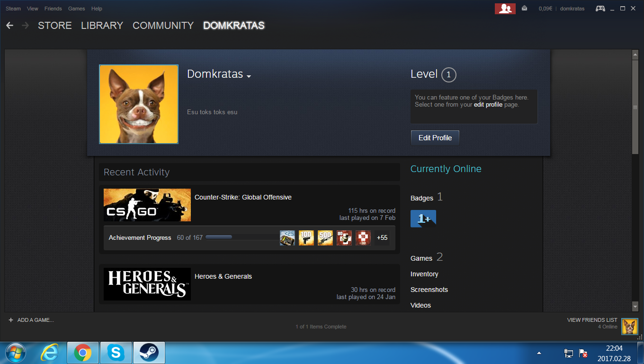Open the inbox envelope icon

click(x=525, y=9)
